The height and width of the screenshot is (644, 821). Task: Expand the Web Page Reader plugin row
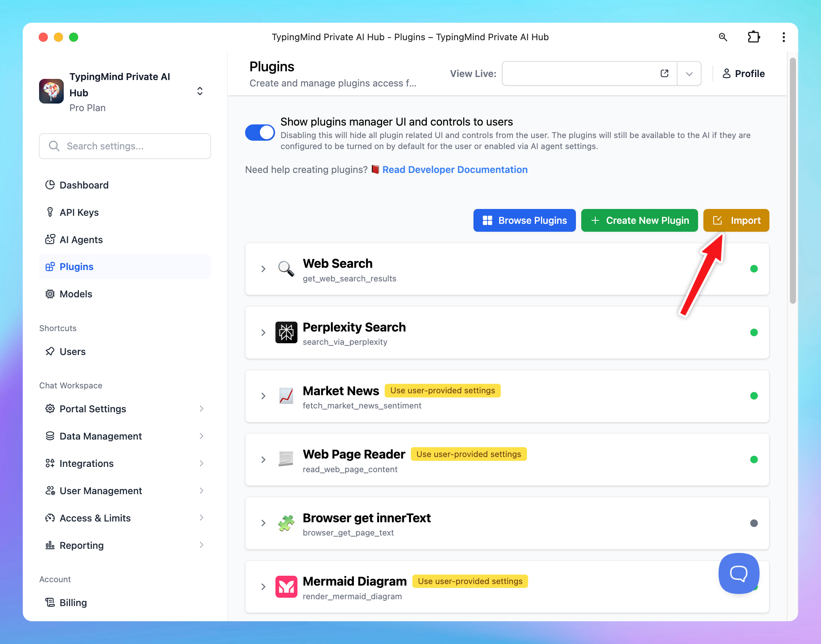point(263,460)
